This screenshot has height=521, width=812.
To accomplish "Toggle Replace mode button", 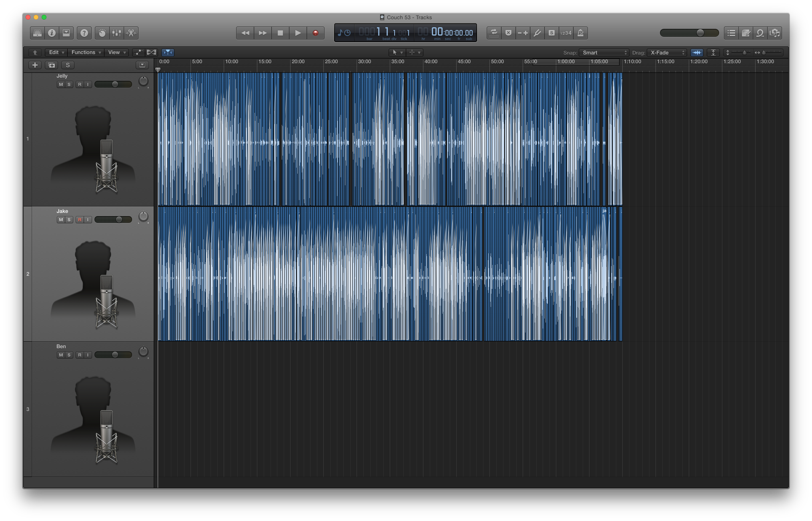I will [x=508, y=33].
